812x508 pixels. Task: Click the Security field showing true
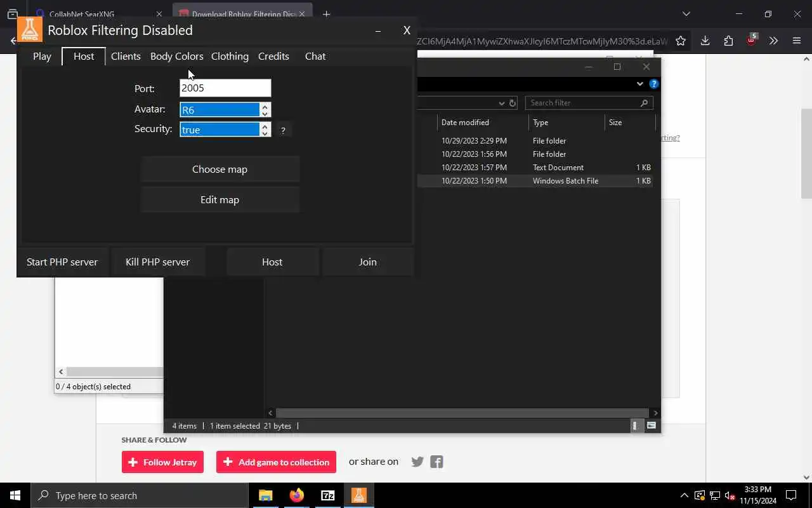pyautogui.click(x=219, y=130)
